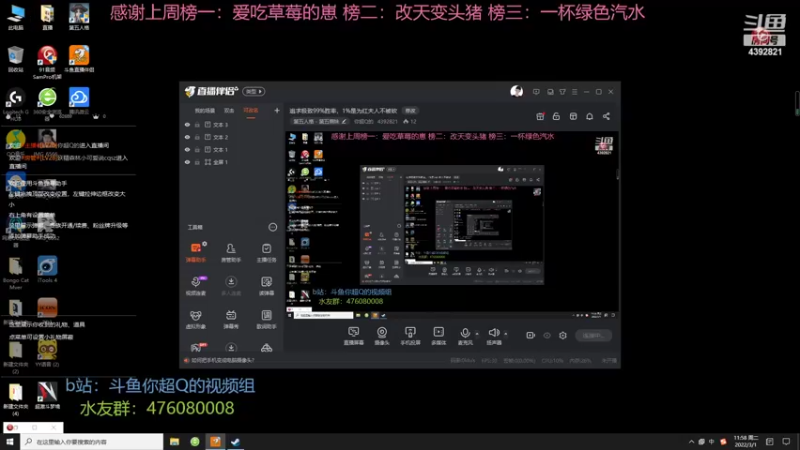Toggle visibility of 文本 1 layer

coord(187,149)
